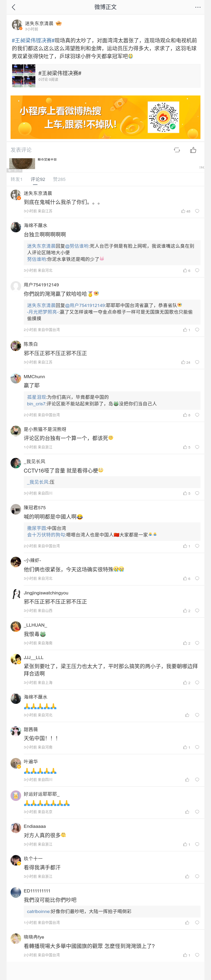Switch to the 转发1 tab

tap(16, 179)
